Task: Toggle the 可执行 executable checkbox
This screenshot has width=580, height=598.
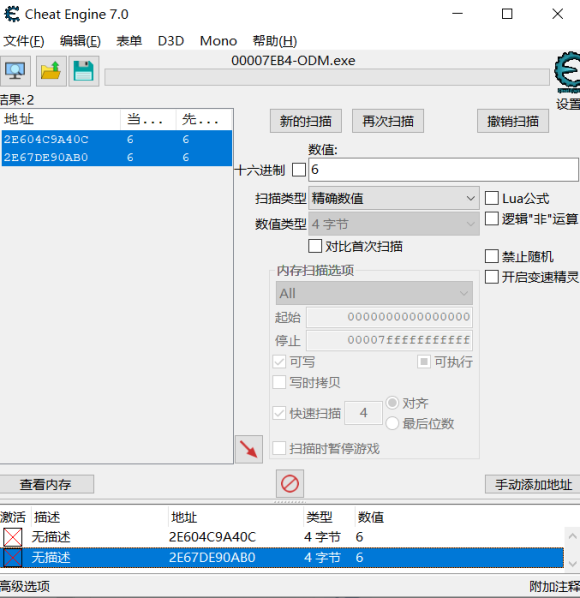Action: (x=424, y=362)
